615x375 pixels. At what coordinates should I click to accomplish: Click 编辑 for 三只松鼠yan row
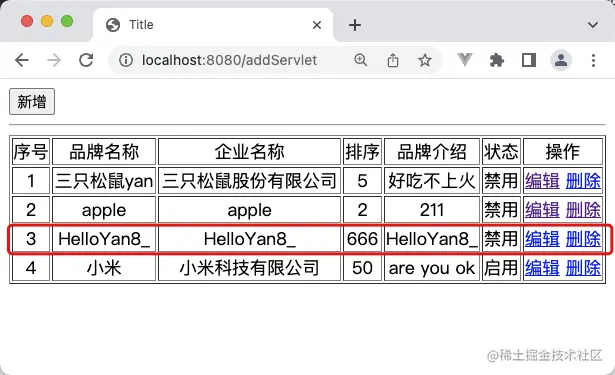(542, 181)
